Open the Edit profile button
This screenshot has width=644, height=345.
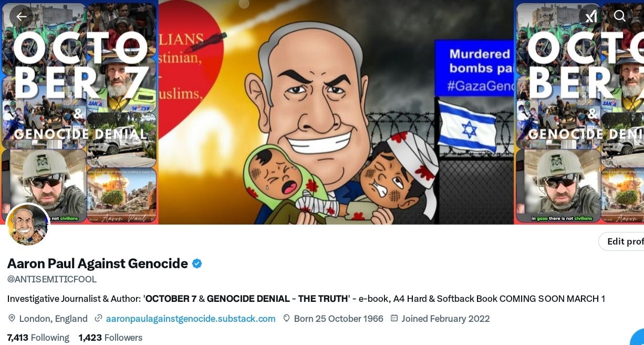point(621,241)
